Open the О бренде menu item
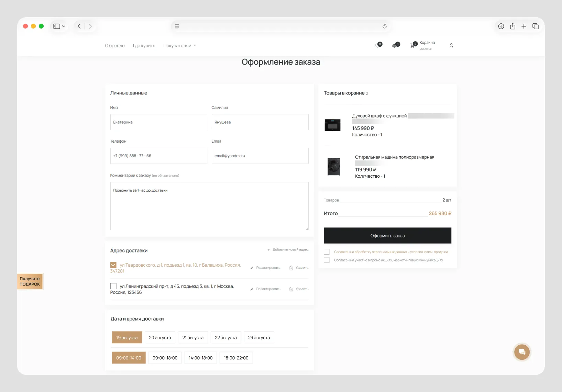Screen dimensions: 562x392 pyautogui.click(x=115, y=46)
